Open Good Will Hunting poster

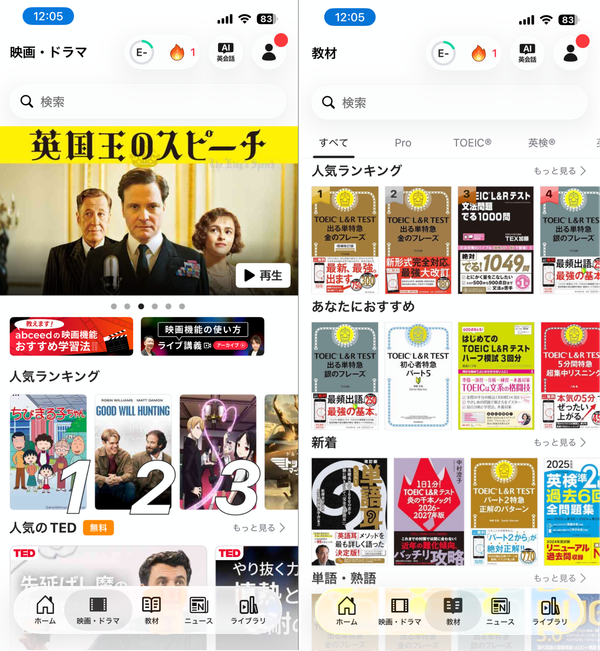coord(133,452)
